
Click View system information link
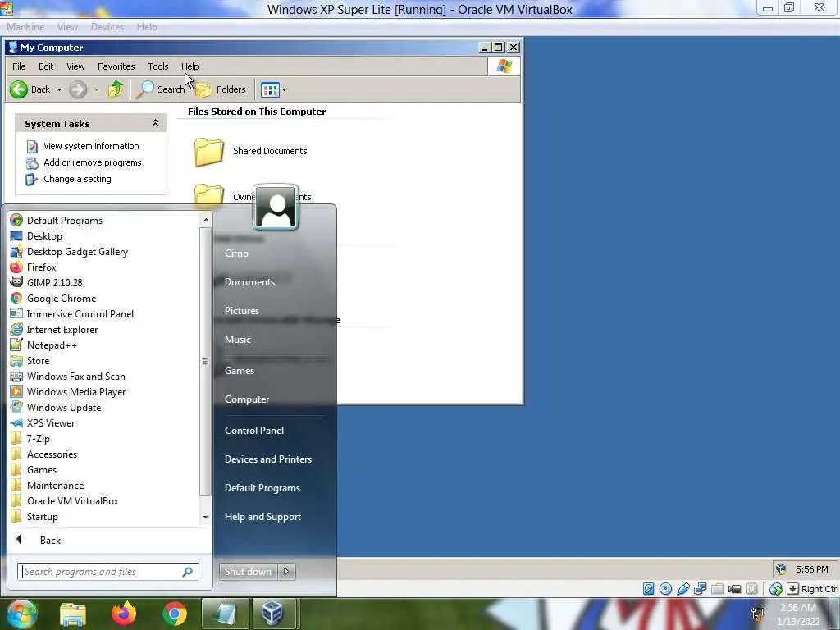click(91, 146)
